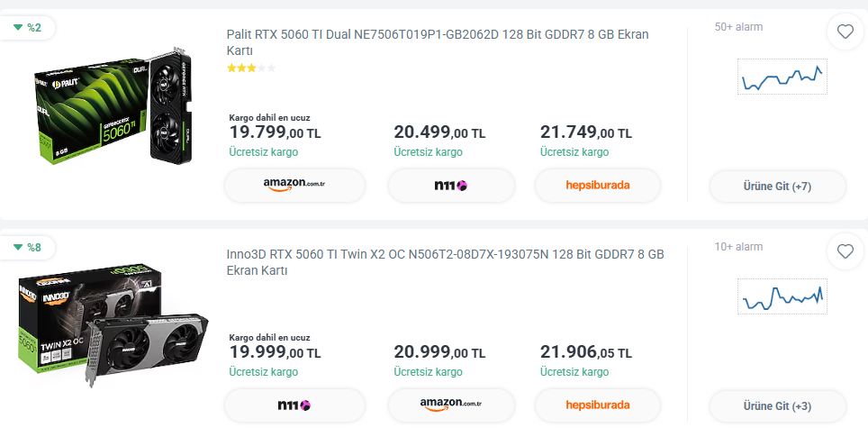The height and width of the screenshot is (428, 868).
Task: Click Ürüne Git (+7) button
Action: coord(777,186)
